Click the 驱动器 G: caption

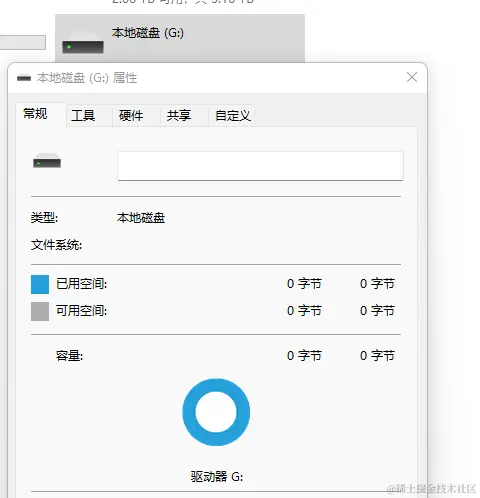tap(217, 477)
